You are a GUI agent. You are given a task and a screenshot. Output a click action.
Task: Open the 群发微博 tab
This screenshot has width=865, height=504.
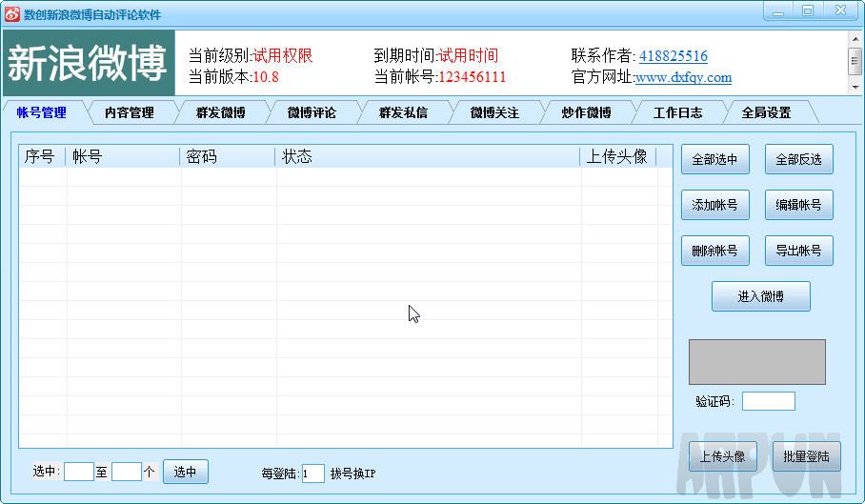coord(221,112)
